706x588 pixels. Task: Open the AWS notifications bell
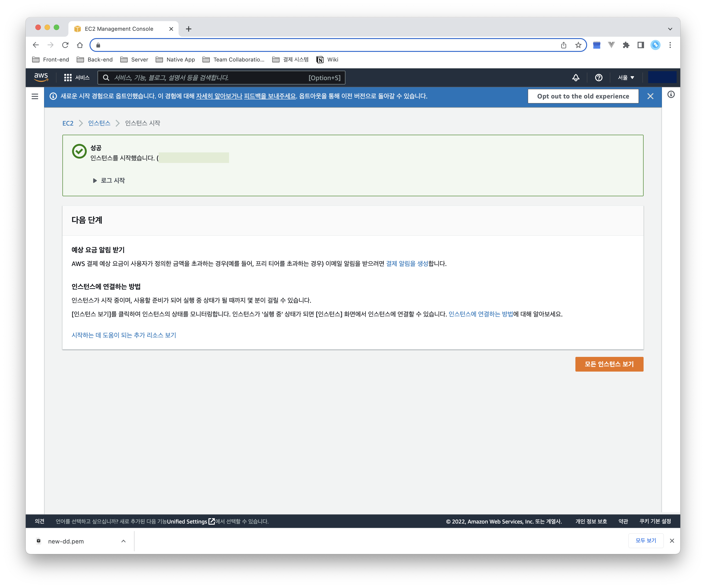[576, 78]
